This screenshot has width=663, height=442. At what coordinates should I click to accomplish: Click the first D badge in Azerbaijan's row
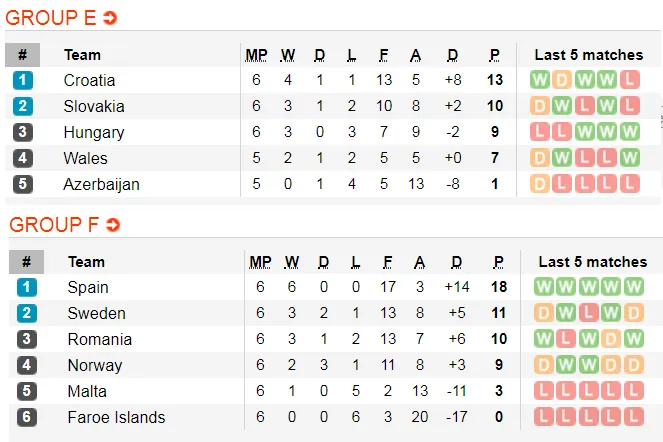[x=540, y=184]
